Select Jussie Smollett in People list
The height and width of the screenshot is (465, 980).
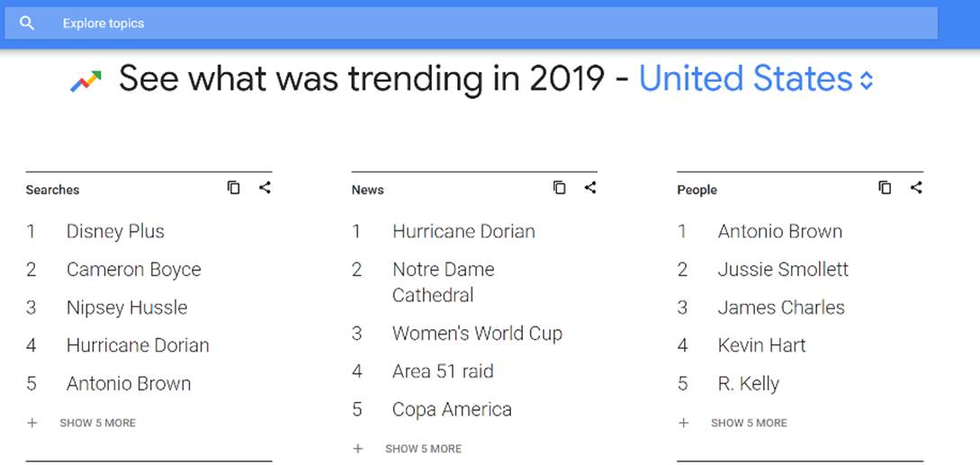(783, 270)
